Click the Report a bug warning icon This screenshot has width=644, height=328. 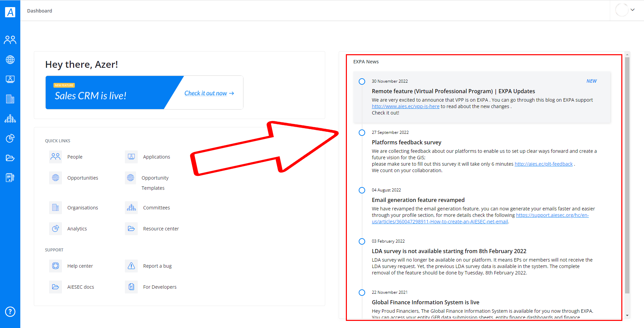[x=131, y=266]
